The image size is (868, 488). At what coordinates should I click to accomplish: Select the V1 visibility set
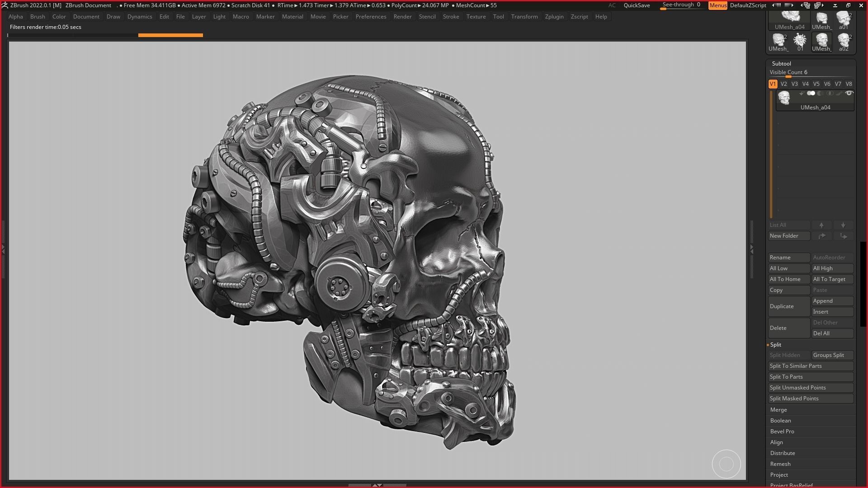click(773, 84)
